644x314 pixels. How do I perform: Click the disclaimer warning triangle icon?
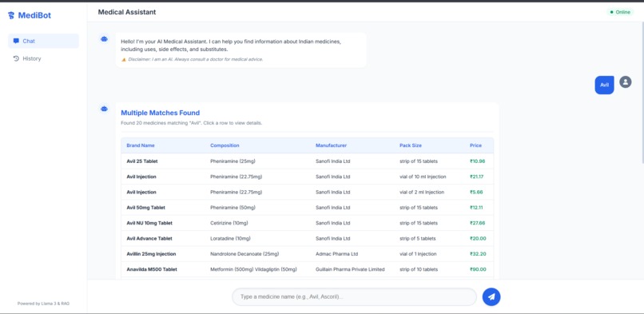tap(124, 59)
